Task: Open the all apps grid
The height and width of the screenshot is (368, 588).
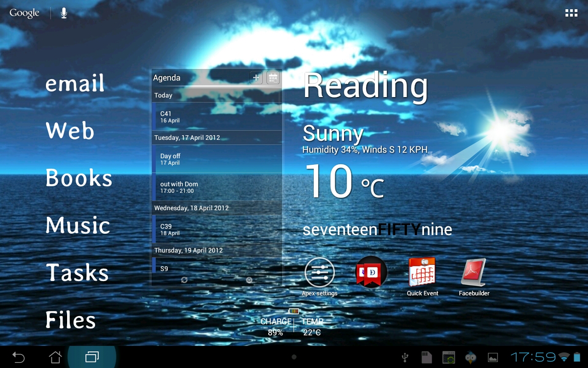Action: 571,13
